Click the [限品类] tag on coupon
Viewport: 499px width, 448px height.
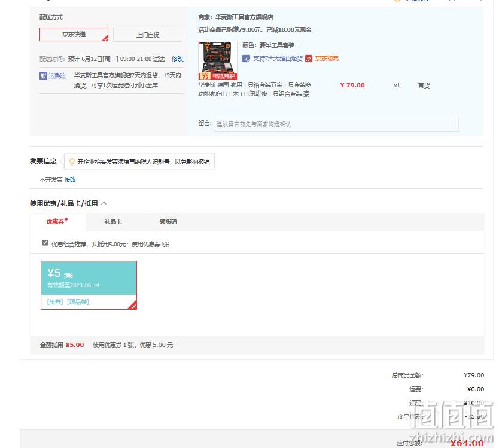point(78,301)
